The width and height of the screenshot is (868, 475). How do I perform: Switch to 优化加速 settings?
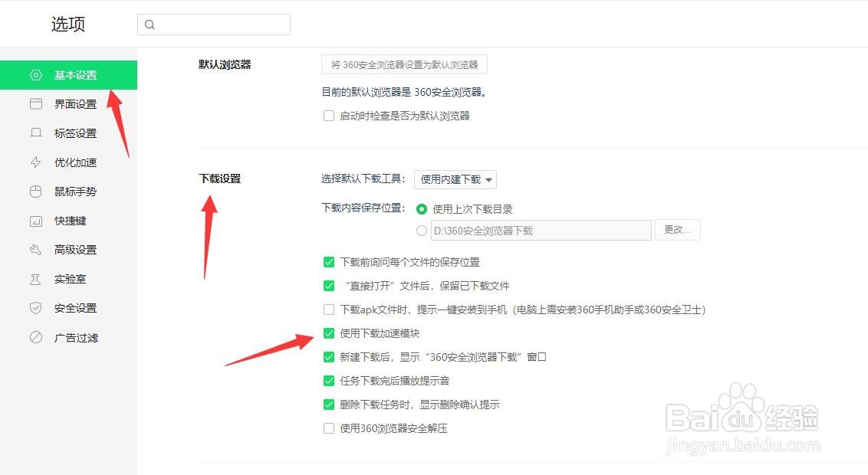click(x=69, y=162)
